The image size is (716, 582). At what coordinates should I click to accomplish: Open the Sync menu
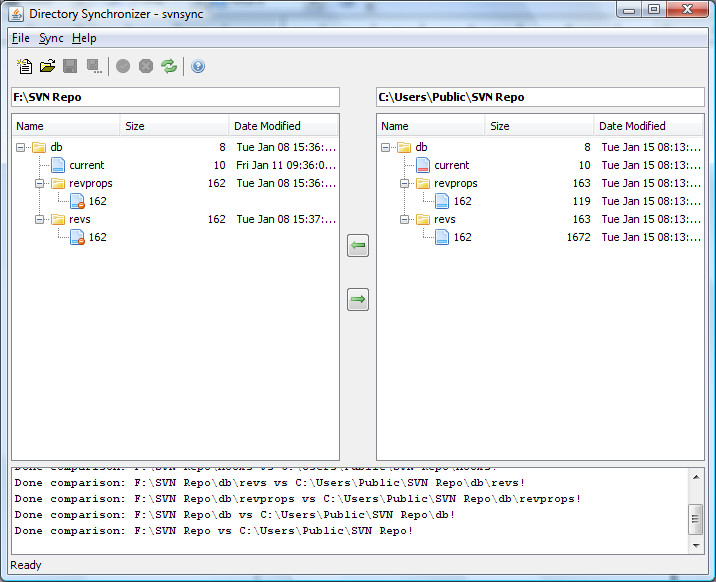51,38
